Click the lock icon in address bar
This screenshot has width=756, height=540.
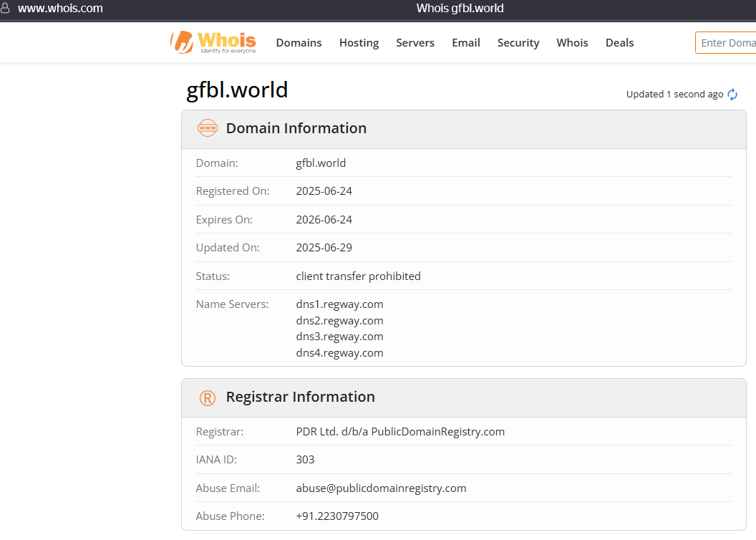(x=5, y=8)
